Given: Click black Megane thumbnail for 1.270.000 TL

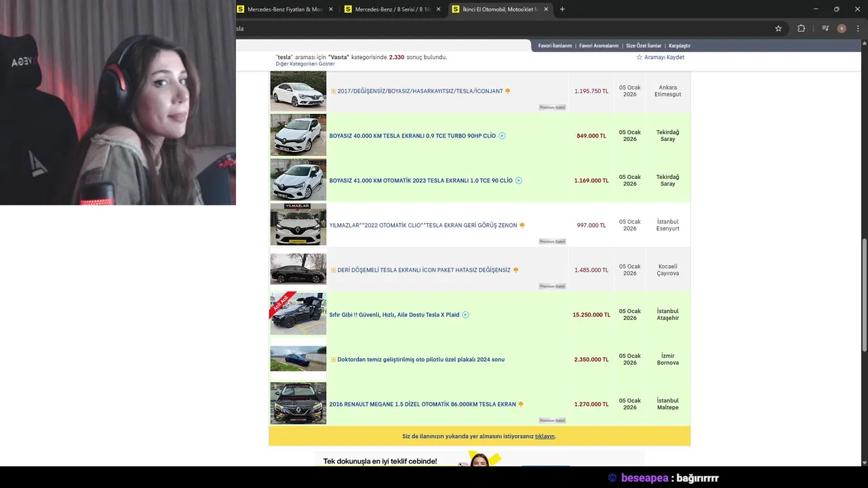Looking at the screenshot, I should 298,403.
